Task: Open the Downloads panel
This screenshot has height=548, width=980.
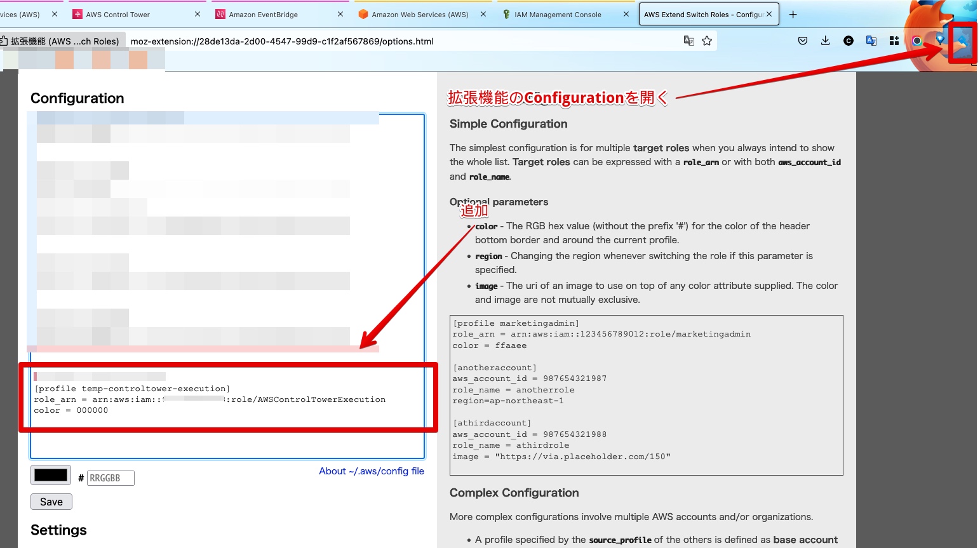Action: click(x=825, y=40)
